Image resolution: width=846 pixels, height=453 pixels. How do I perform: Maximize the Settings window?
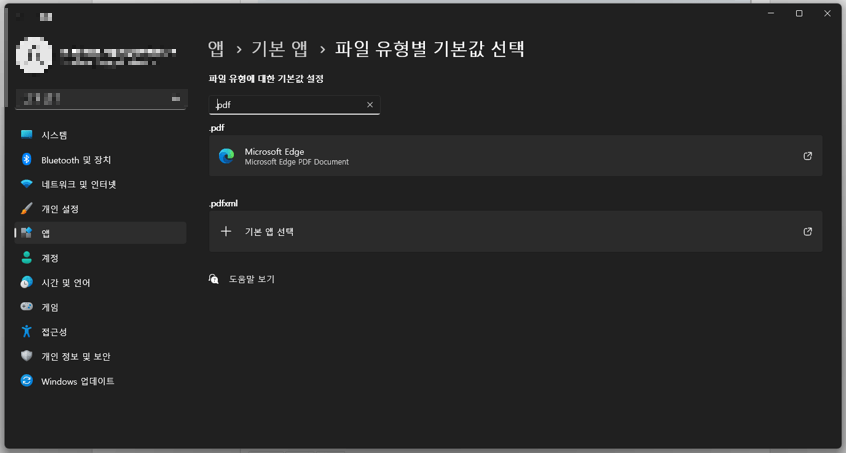point(799,13)
